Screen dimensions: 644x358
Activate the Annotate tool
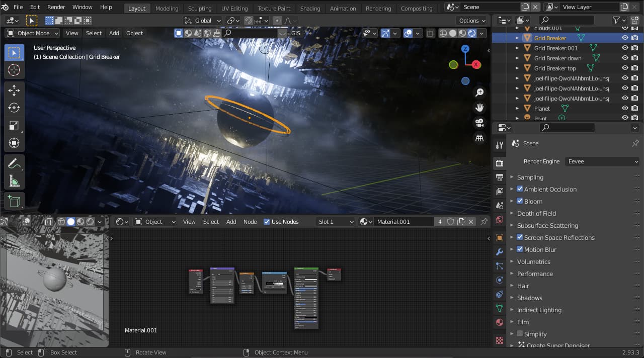click(x=14, y=162)
